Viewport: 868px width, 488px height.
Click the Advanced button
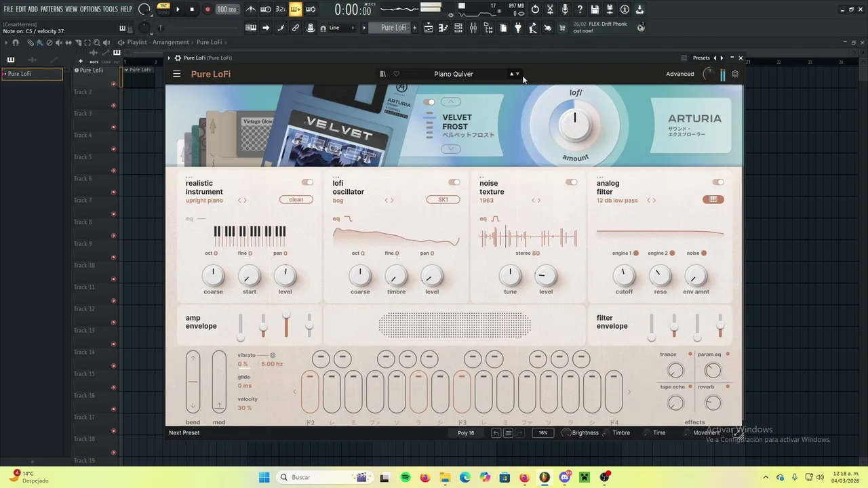point(679,74)
